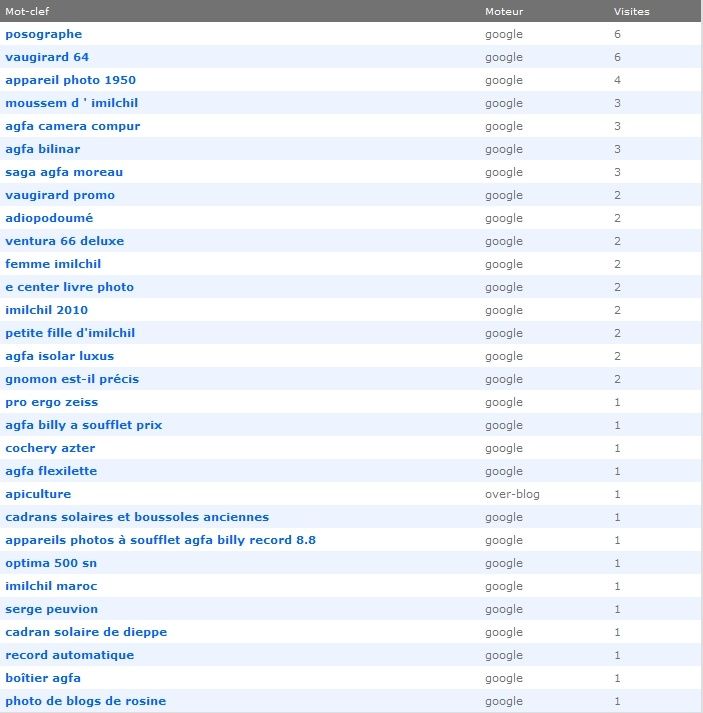The height and width of the screenshot is (713, 703).
Task: Click 'agfa camera compur' keyword
Action: 72,126
